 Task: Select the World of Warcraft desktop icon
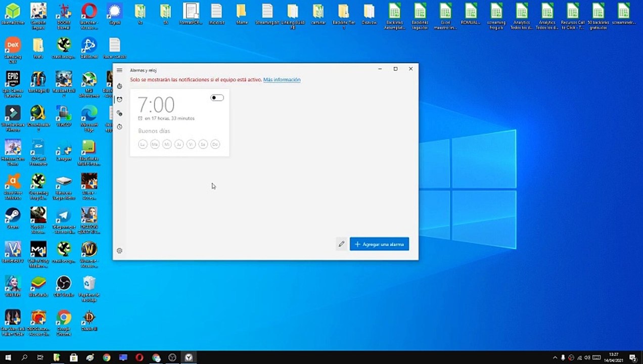coord(89,254)
